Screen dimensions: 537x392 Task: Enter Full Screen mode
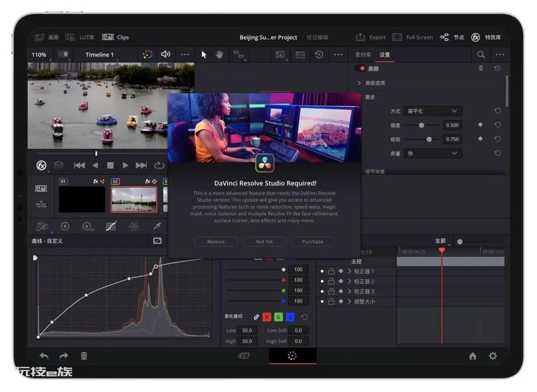click(412, 37)
